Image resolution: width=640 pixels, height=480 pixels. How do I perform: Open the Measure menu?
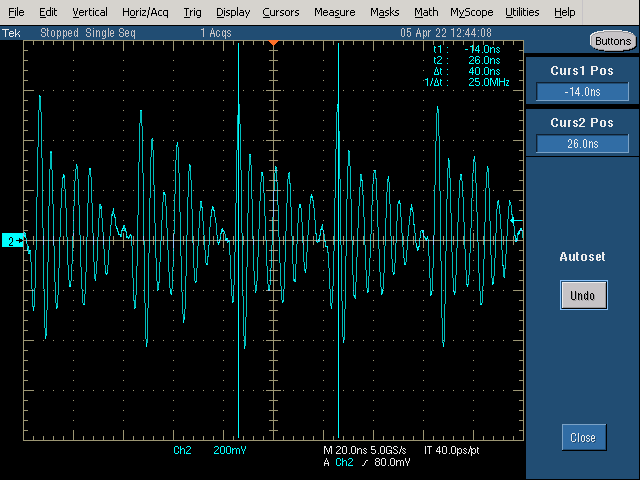click(335, 12)
